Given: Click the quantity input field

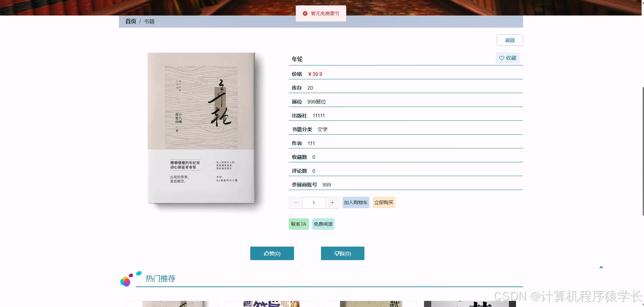Looking at the screenshot, I should (x=314, y=202).
